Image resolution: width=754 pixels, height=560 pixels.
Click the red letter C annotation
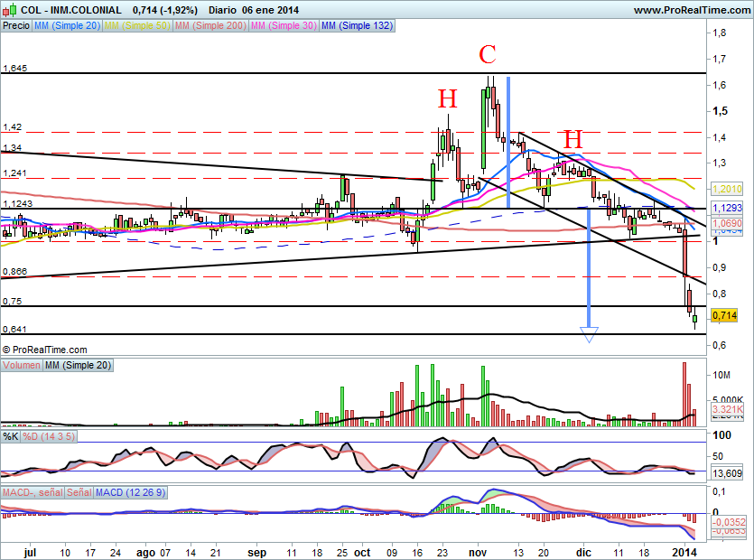click(487, 54)
